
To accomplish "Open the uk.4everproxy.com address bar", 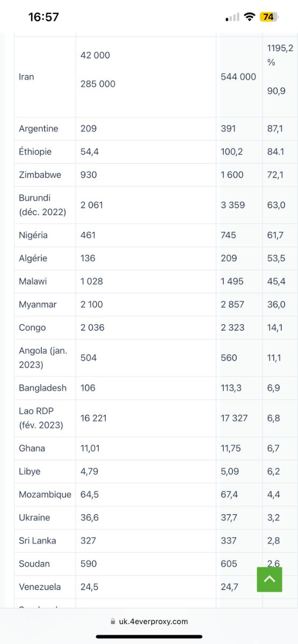I will [x=149, y=621].
